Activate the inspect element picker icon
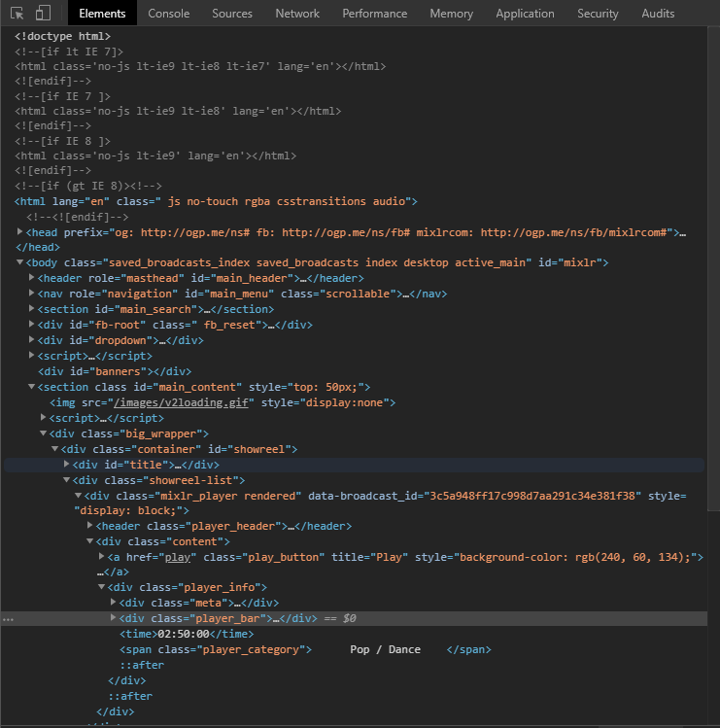The image size is (720, 728). [17, 13]
